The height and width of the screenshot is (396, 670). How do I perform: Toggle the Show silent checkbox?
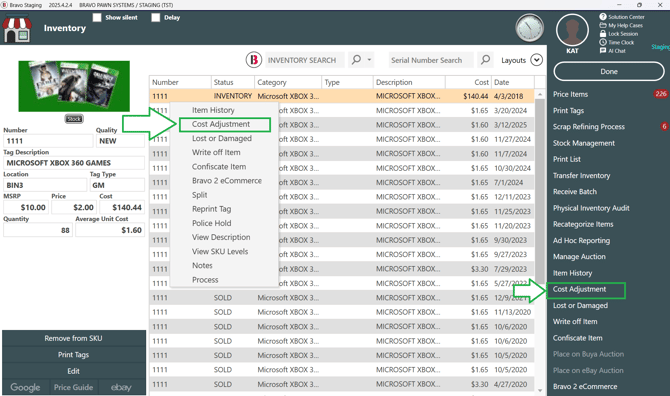97,18
